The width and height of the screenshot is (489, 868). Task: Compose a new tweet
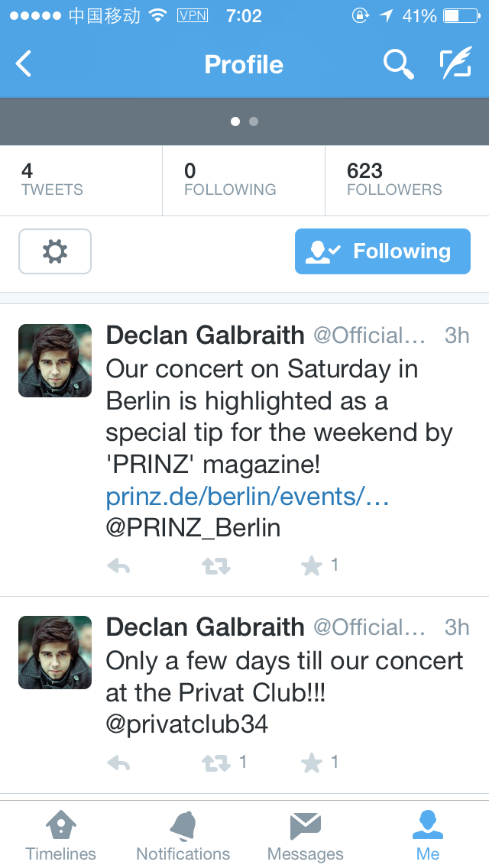[455, 64]
